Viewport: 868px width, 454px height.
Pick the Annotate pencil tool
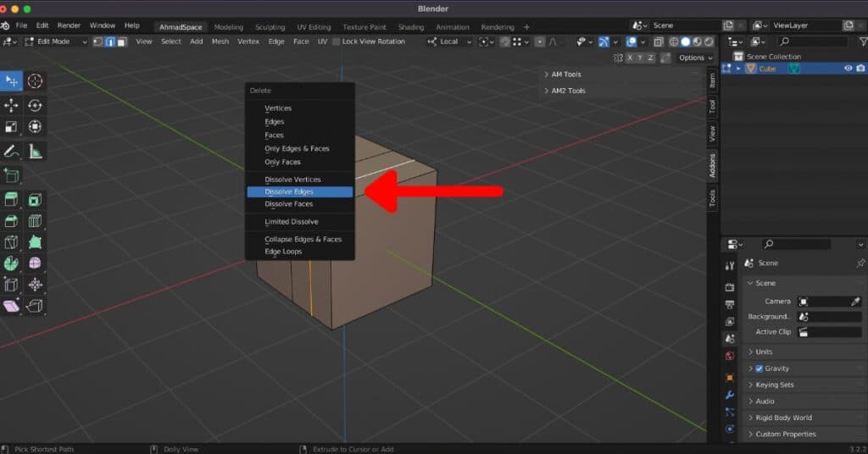coord(12,152)
